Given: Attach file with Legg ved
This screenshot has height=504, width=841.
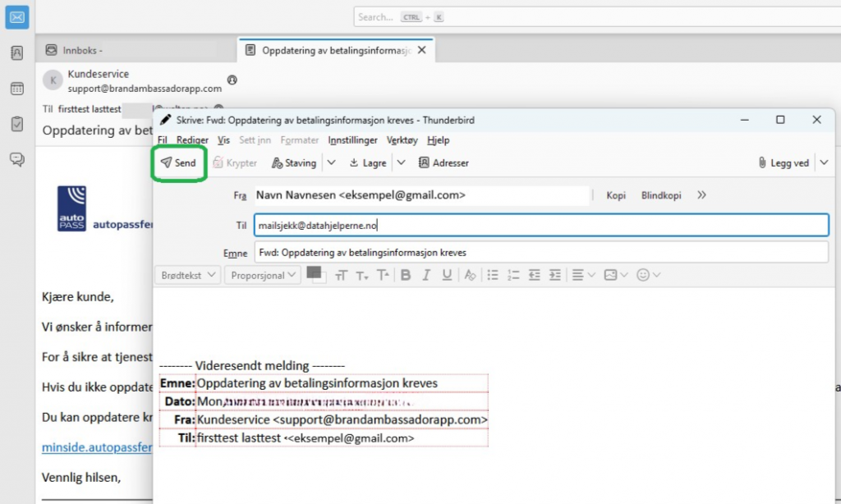Looking at the screenshot, I should coord(784,163).
